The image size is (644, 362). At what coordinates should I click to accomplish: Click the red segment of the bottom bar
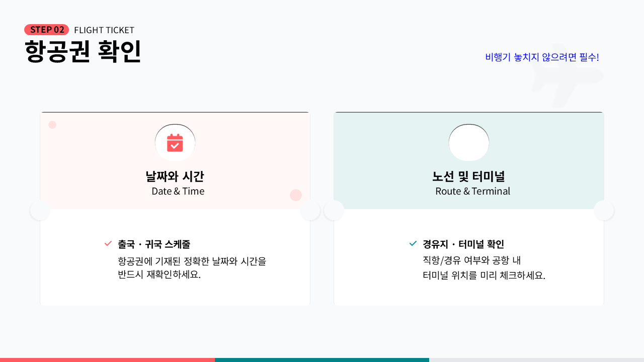107,359
